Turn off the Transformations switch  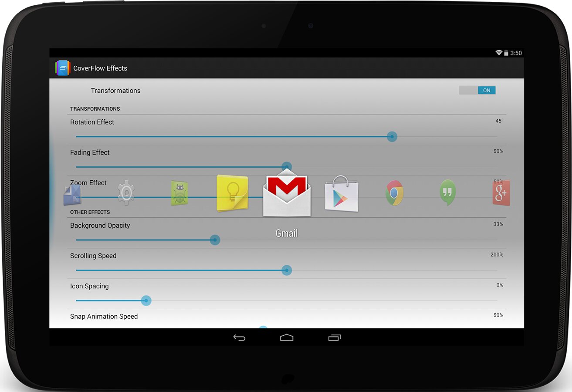(477, 90)
